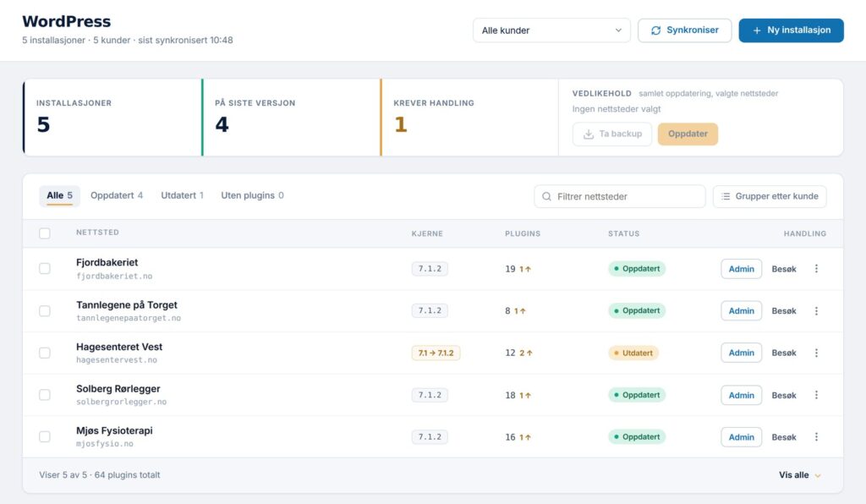Open the Alle kunder dropdown
This screenshot has width=866, height=504.
(551, 30)
